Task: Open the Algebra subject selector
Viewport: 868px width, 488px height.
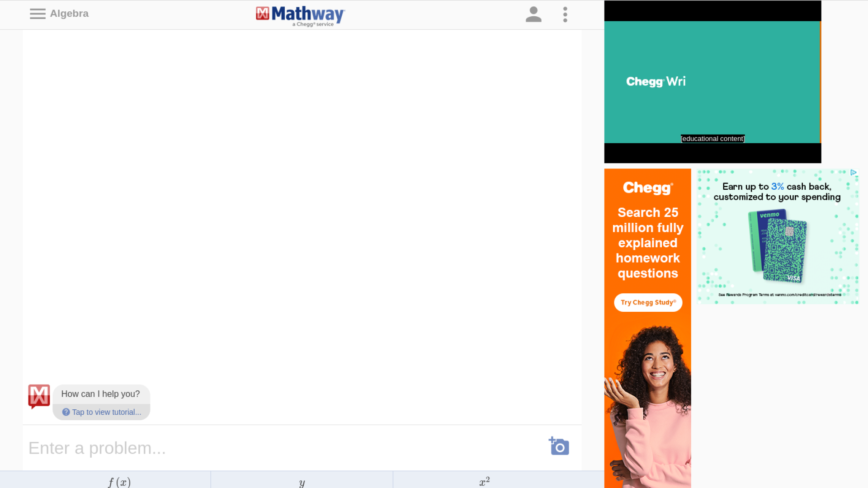Action: pos(69,14)
